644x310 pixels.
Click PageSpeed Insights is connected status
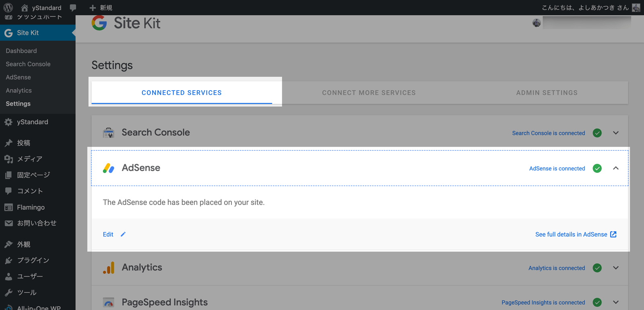tap(543, 302)
